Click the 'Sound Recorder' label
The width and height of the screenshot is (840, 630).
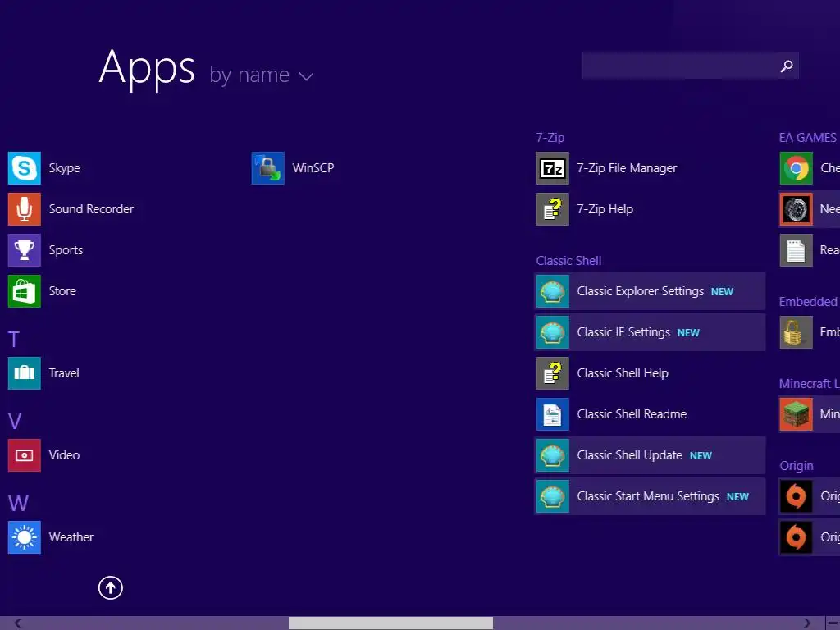click(x=91, y=209)
